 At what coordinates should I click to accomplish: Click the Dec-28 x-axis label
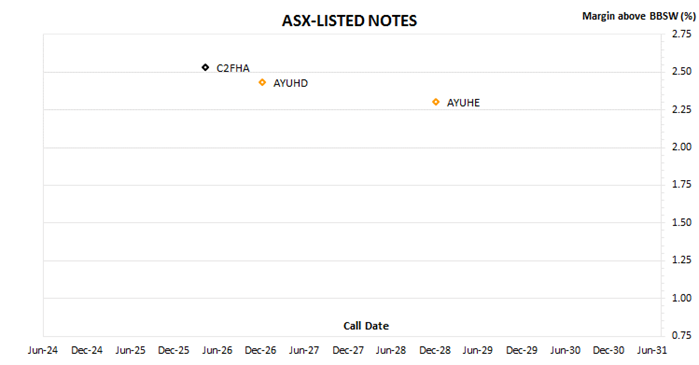click(435, 350)
